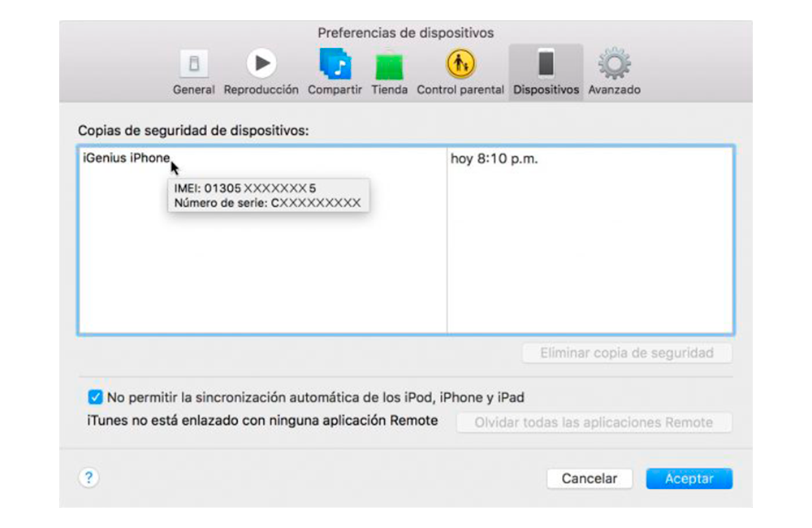Click the 'Copias de seguridad de dispositivos:' label
The width and height of the screenshot is (812, 528).
tap(193, 131)
